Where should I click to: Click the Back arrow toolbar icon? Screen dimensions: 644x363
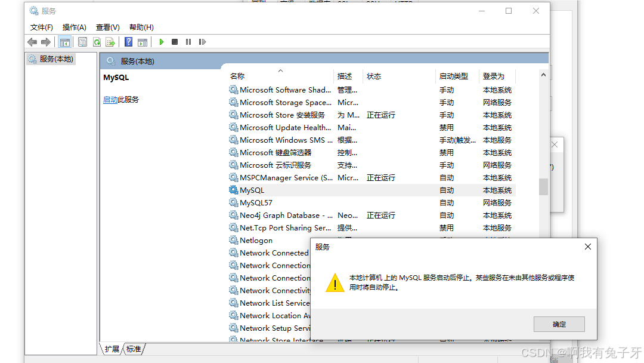(x=32, y=42)
